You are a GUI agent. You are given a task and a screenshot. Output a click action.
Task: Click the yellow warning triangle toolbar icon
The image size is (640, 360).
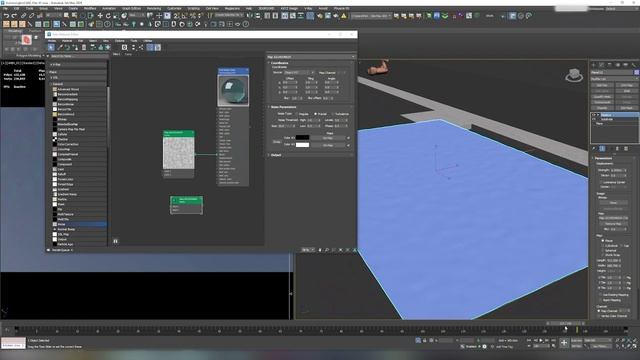coord(344,16)
